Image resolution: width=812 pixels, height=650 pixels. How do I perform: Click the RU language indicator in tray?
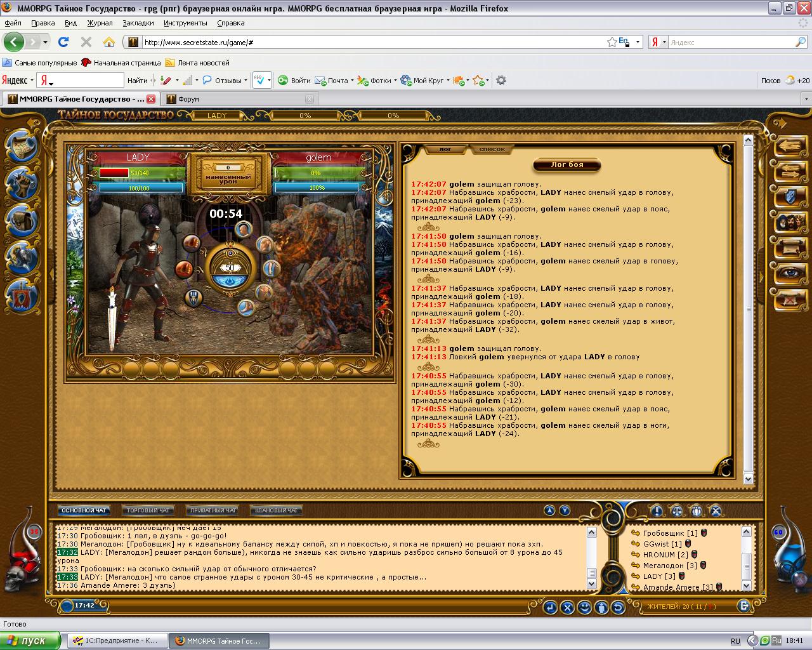pos(735,640)
